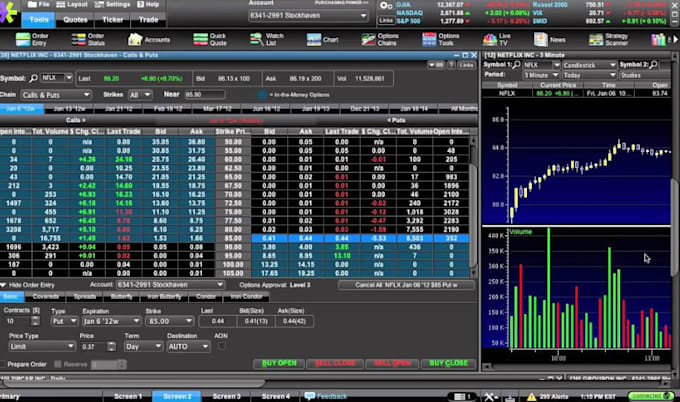Switch to the Trade tab
Viewport: 680px width, 402px height.
[x=148, y=20]
